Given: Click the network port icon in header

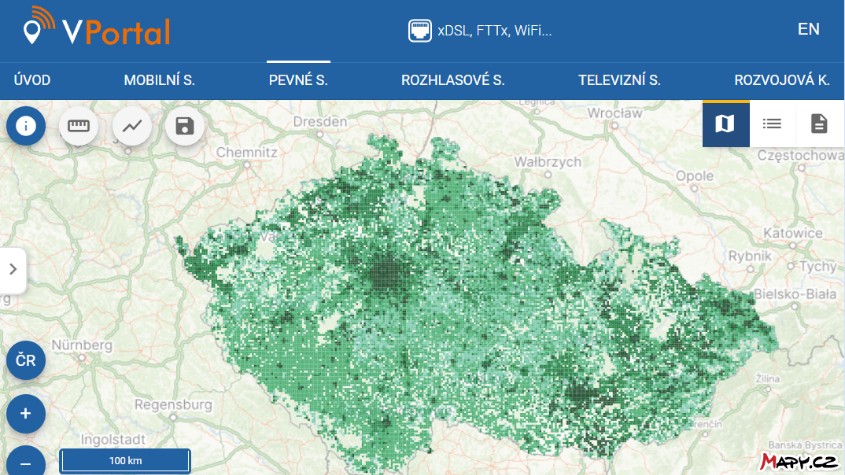Looking at the screenshot, I should click(x=420, y=31).
